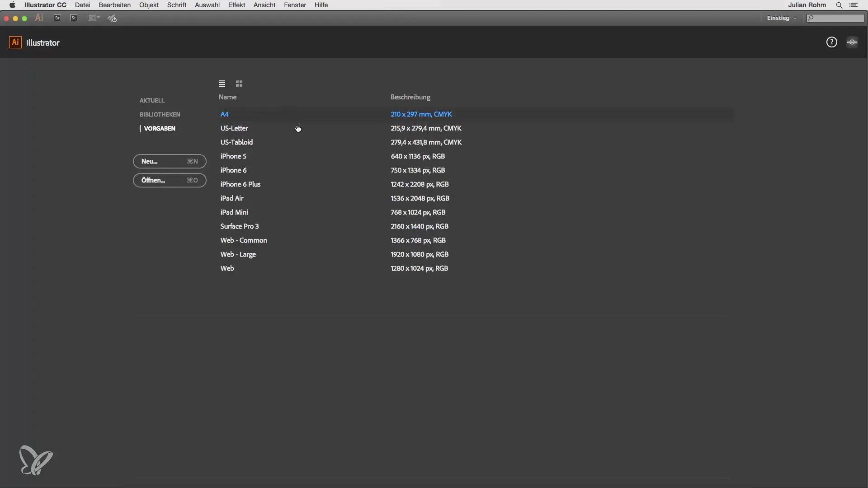Image resolution: width=868 pixels, height=488 pixels.
Task: Open the Bearbeiten menu
Action: (114, 5)
